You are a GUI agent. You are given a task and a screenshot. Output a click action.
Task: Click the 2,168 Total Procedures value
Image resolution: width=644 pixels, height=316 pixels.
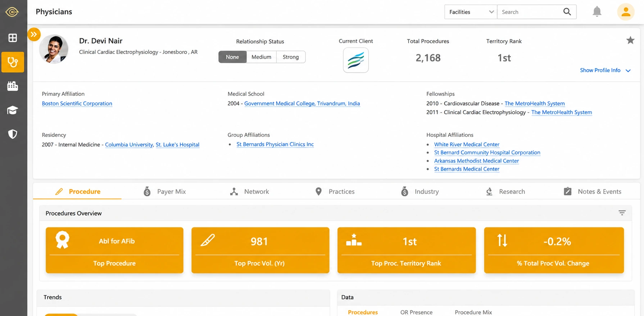point(428,58)
